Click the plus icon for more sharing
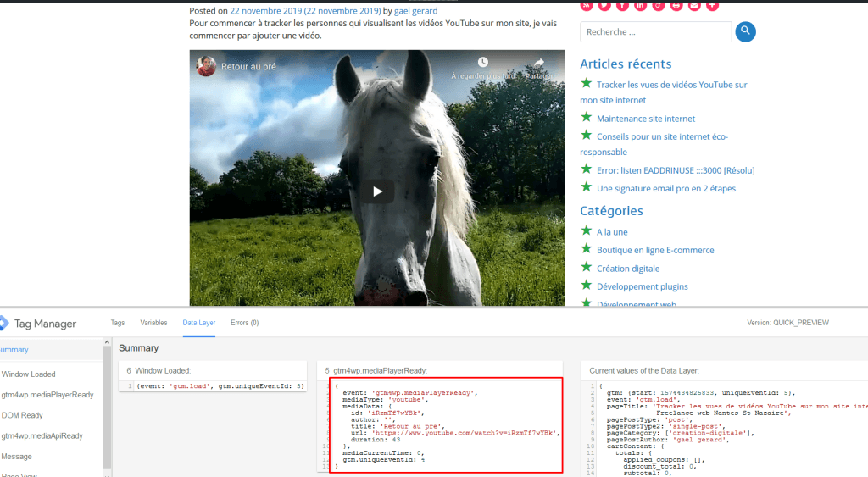 (712, 5)
